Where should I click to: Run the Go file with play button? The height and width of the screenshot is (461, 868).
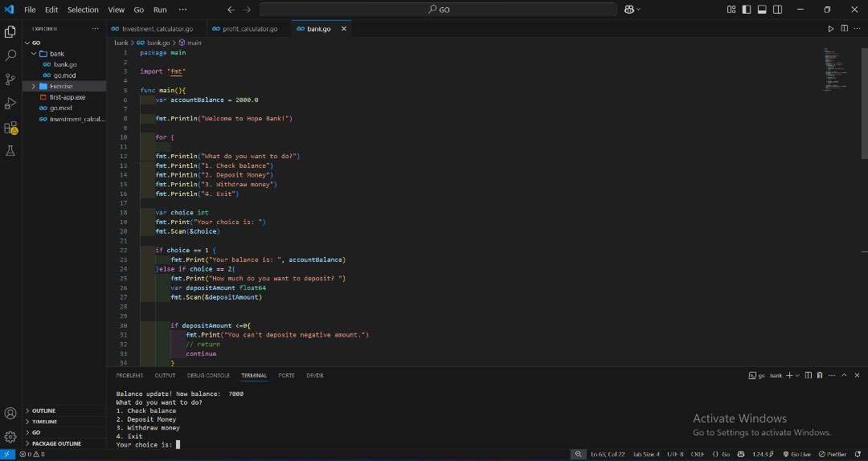coord(831,29)
